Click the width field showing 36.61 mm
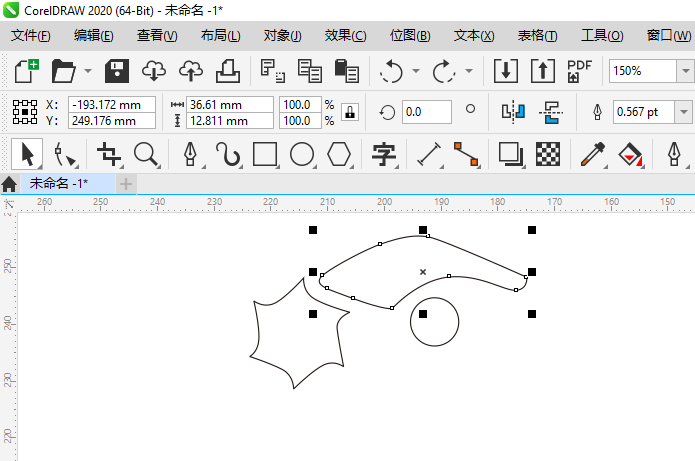 (x=230, y=105)
